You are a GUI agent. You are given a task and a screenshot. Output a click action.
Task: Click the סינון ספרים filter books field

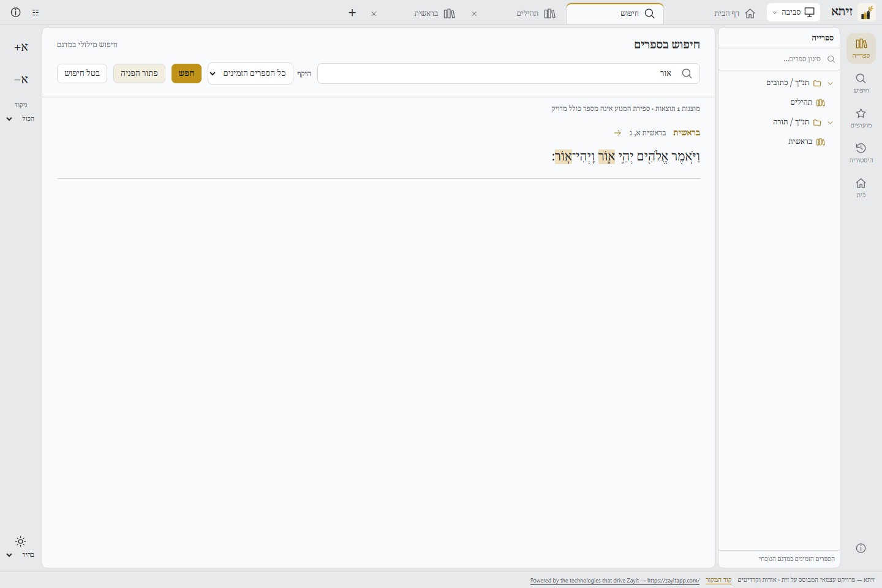(779, 59)
